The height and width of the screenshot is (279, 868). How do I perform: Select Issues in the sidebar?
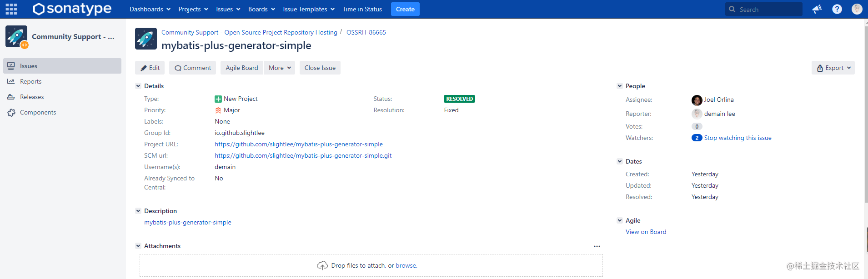tap(62, 66)
